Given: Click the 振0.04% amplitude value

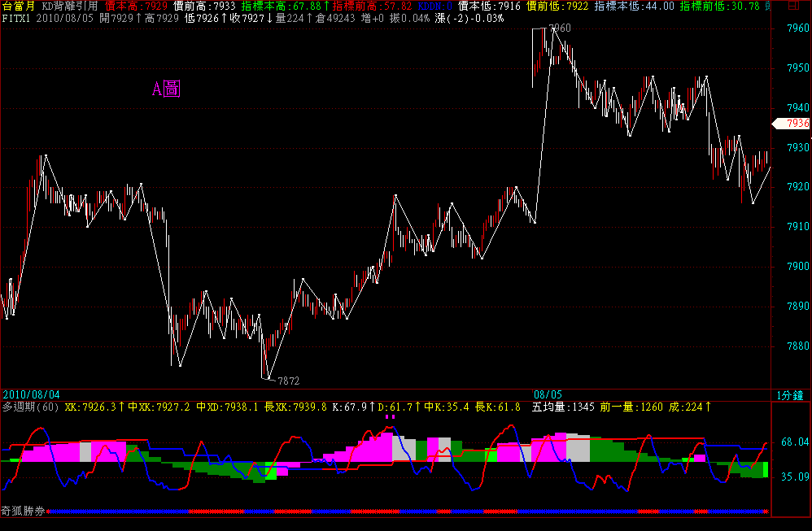Looking at the screenshot, I should point(409,18).
